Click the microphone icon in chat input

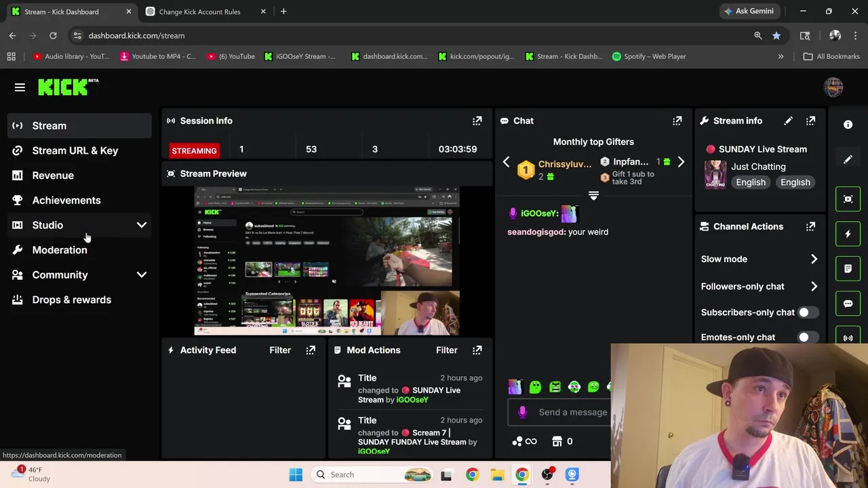click(522, 412)
